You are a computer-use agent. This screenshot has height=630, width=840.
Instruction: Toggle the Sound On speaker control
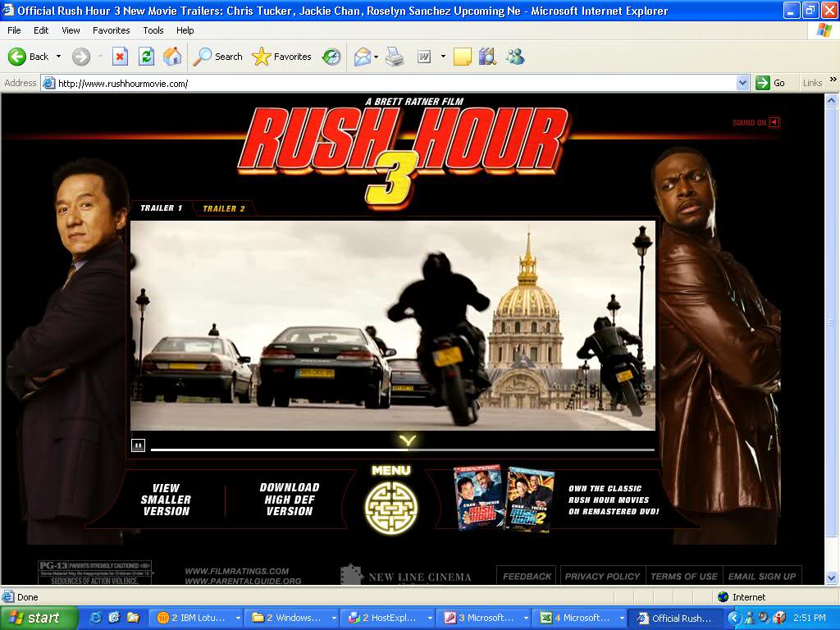[774, 123]
